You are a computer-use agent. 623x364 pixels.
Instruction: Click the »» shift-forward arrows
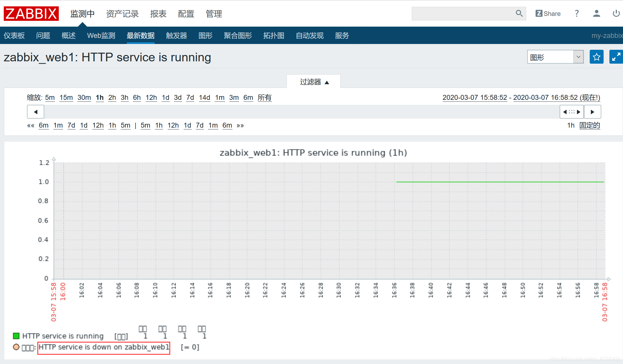tap(240, 126)
